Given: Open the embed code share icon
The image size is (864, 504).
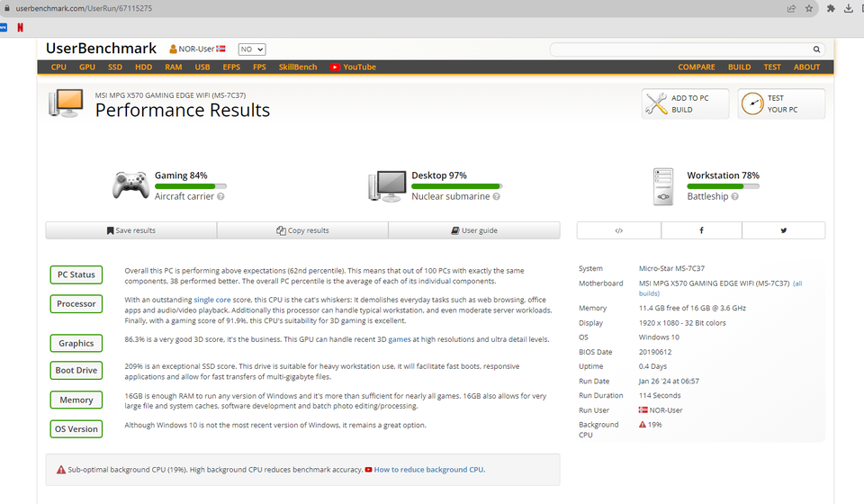Looking at the screenshot, I should point(619,230).
